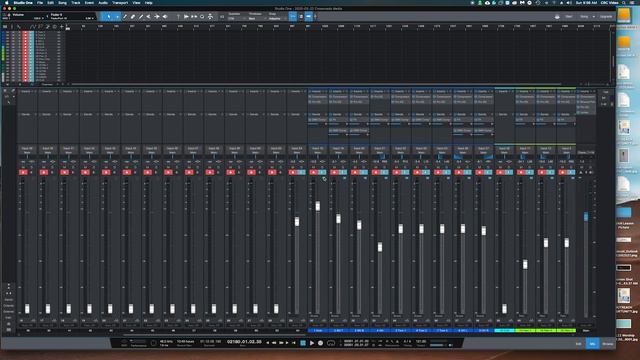Open the Apple menu
The image size is (640, 360).
pos(7,3)
